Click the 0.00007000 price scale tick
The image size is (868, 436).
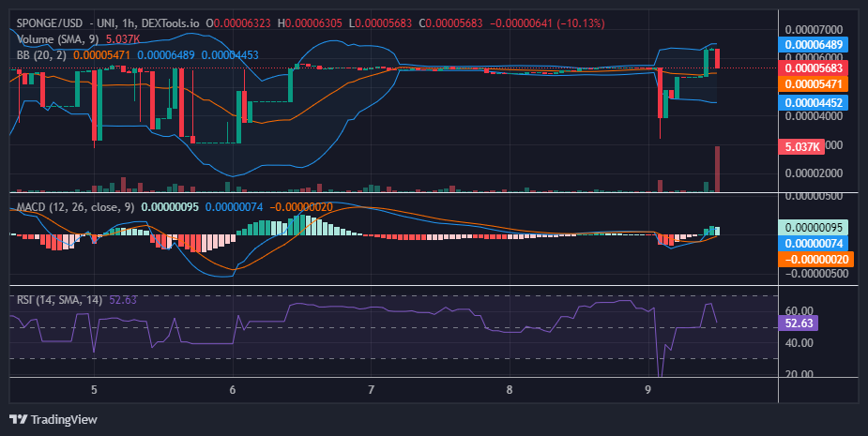click(814, 29)
